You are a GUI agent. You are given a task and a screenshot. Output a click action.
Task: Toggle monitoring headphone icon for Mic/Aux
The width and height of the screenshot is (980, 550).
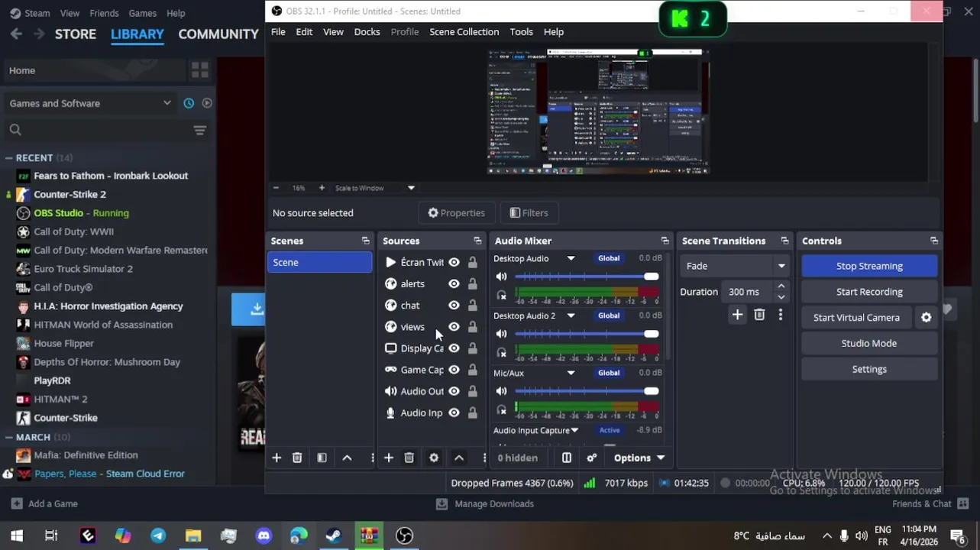click(x=501, y=410)
